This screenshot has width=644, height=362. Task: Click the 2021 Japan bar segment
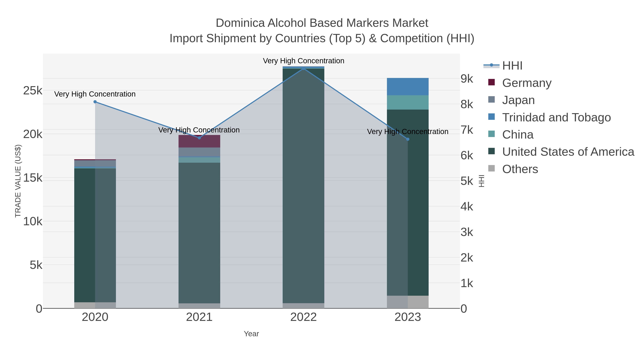(x=199, y=152)
